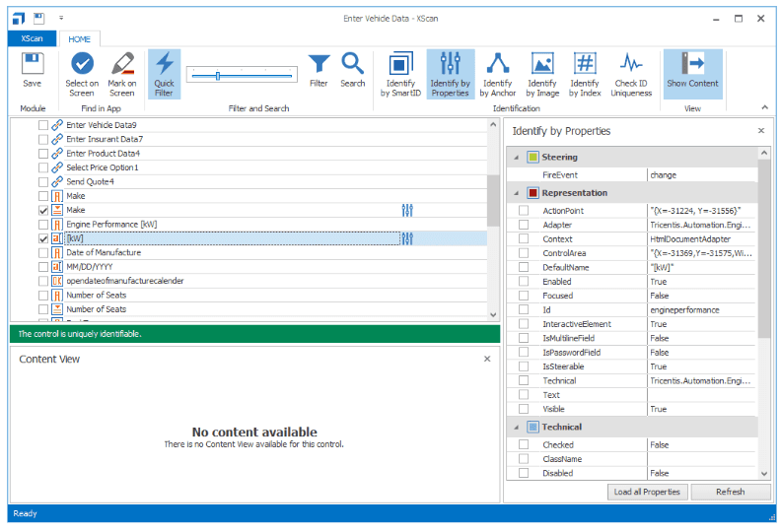Run Check ID Uniqueness
The image size is (780, 532).
pyautogui.click(x=631, y=74)
